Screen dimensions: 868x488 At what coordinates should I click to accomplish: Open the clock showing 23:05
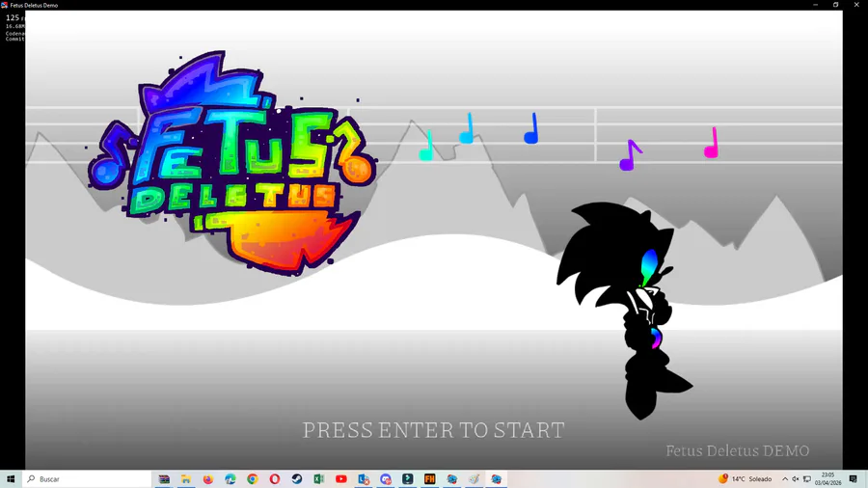coord(827,479)
